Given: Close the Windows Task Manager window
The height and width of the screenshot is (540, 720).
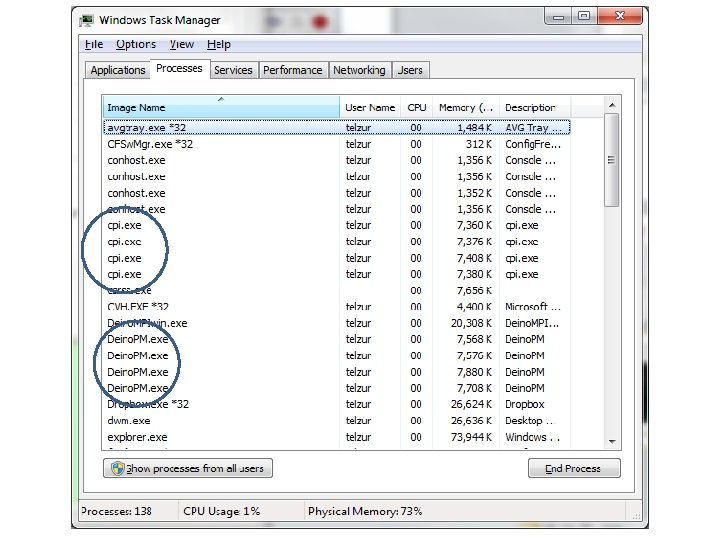Looking at the screenshot, I should click(x=620, y=17).
